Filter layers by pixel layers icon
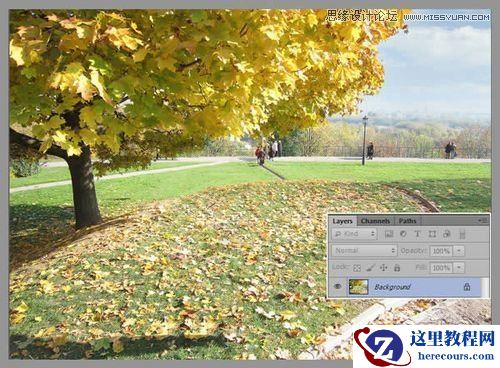The image size is (500, 368). pos(389,234)
